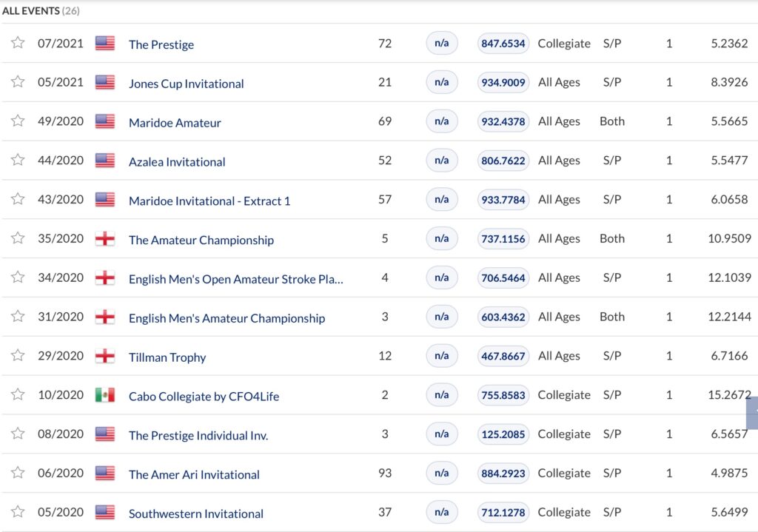Expand the side panel tab at right edge
758x532 pixels.
753,412
